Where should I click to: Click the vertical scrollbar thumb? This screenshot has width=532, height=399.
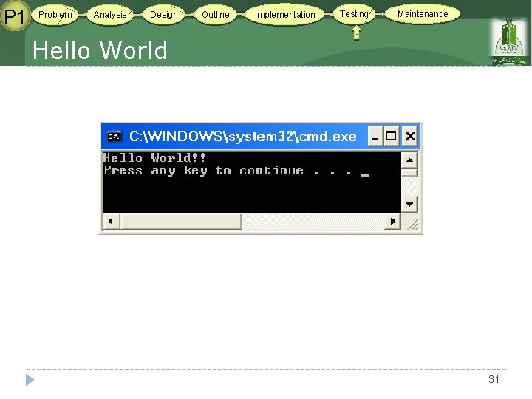click(x=409, y=173)
